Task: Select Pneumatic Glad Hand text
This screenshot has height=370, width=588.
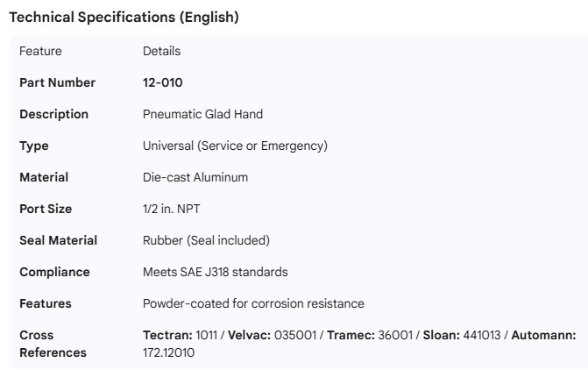Action: [202, 114]
